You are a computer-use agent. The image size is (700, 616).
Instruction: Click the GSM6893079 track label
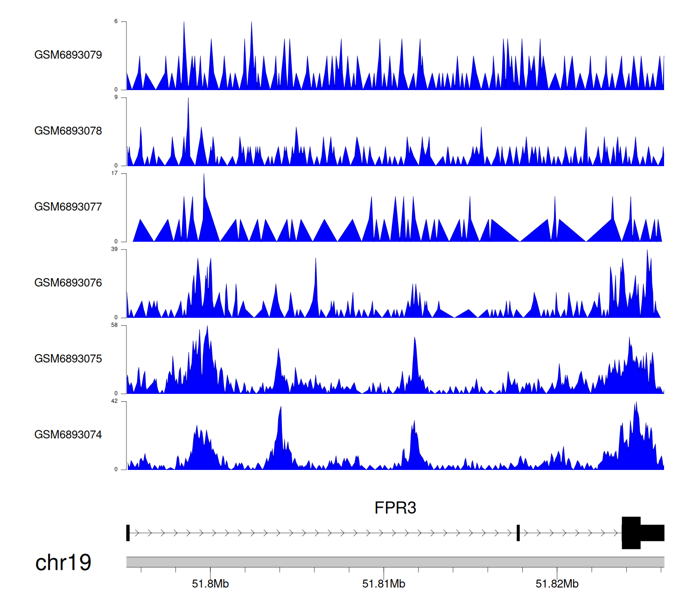[68, 55]
